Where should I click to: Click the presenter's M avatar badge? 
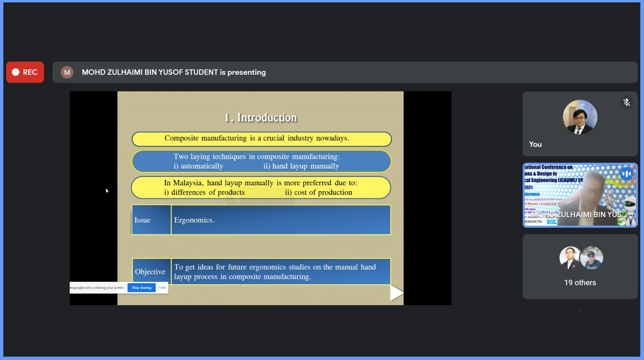(x=67, y=72)
